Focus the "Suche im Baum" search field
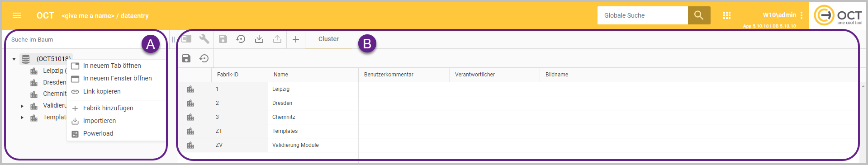 75,40
